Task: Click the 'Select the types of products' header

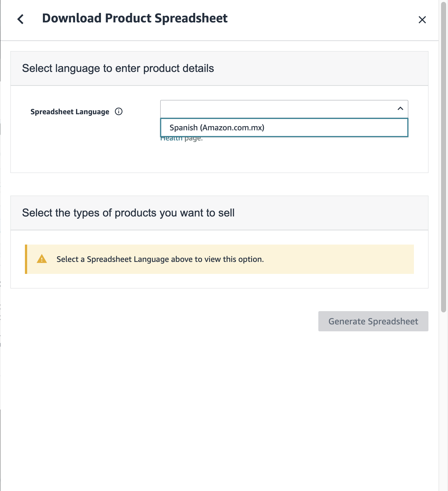Action: click(128, 213)
